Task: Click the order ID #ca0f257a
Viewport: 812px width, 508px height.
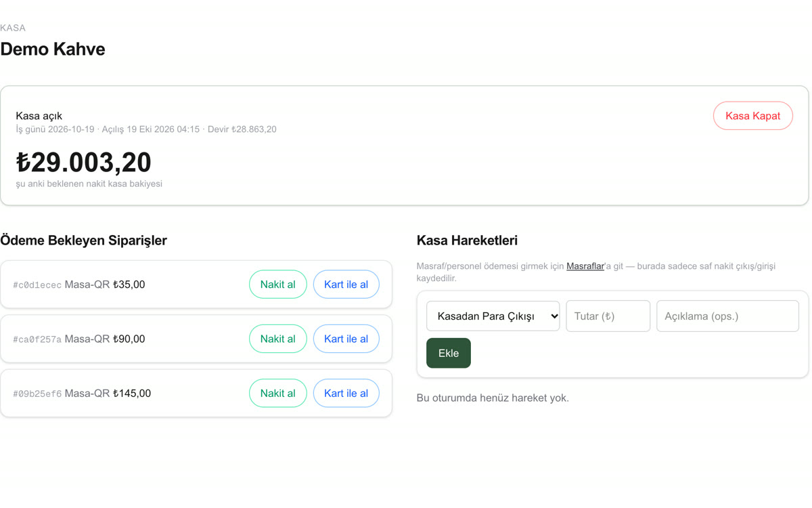Action: [37, 339]
